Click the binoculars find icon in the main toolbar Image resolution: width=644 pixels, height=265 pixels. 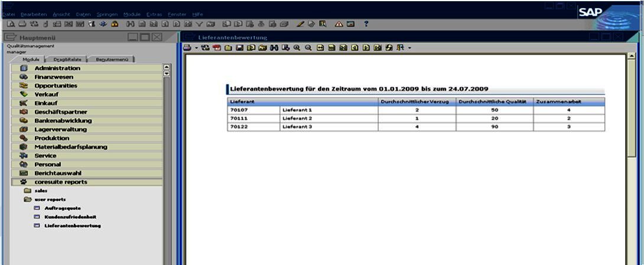point(130,24)
